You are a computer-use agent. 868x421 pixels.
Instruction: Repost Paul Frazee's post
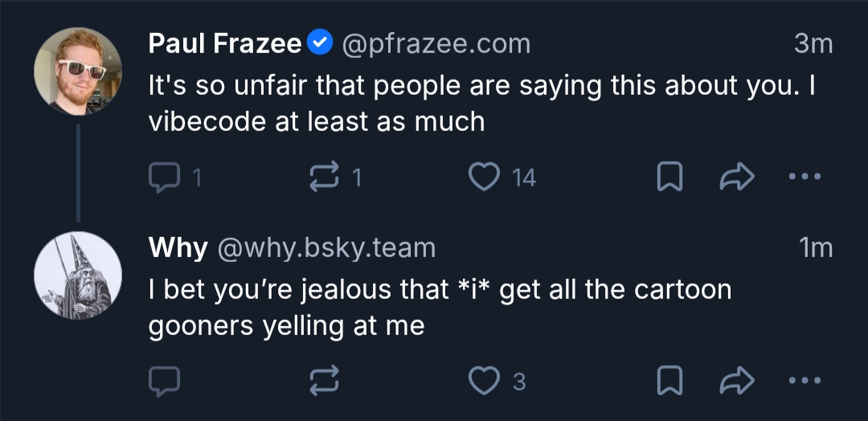pyautogui.click(x=325, y=178)
